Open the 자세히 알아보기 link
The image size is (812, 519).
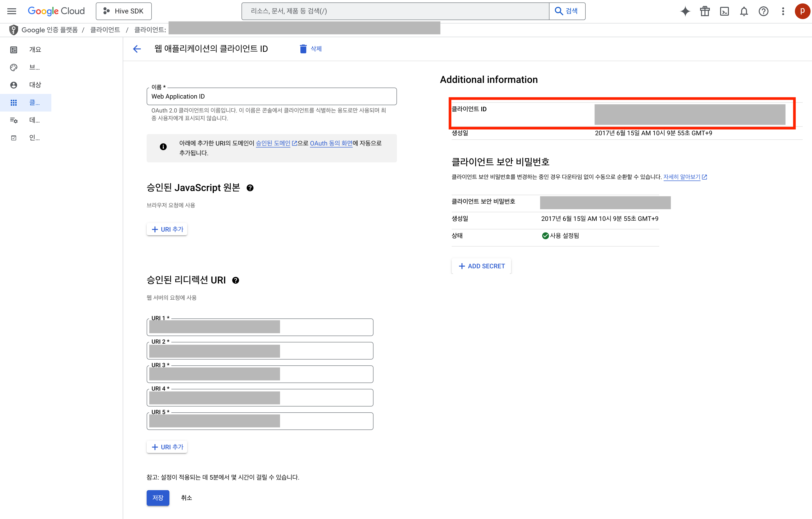click(682, 177)
